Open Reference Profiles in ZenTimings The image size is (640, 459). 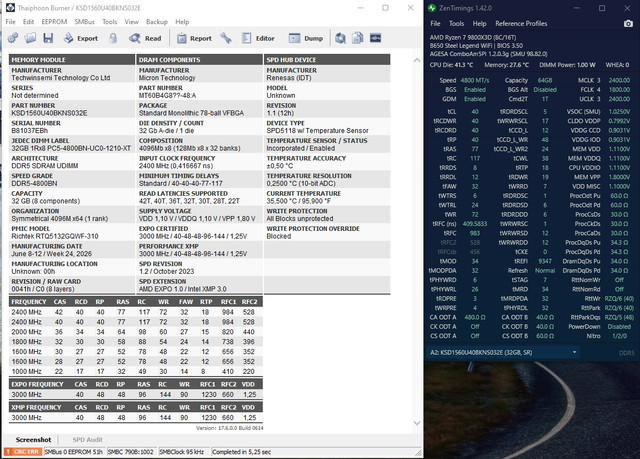(521, 24)
